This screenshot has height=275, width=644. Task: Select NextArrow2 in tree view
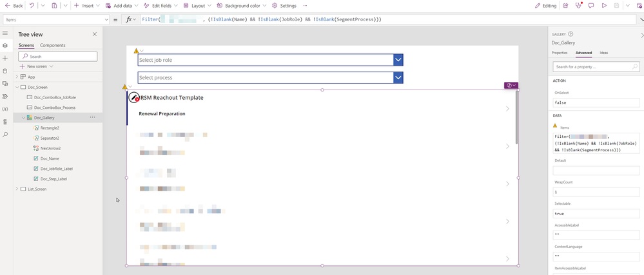[x=50, y=148]
